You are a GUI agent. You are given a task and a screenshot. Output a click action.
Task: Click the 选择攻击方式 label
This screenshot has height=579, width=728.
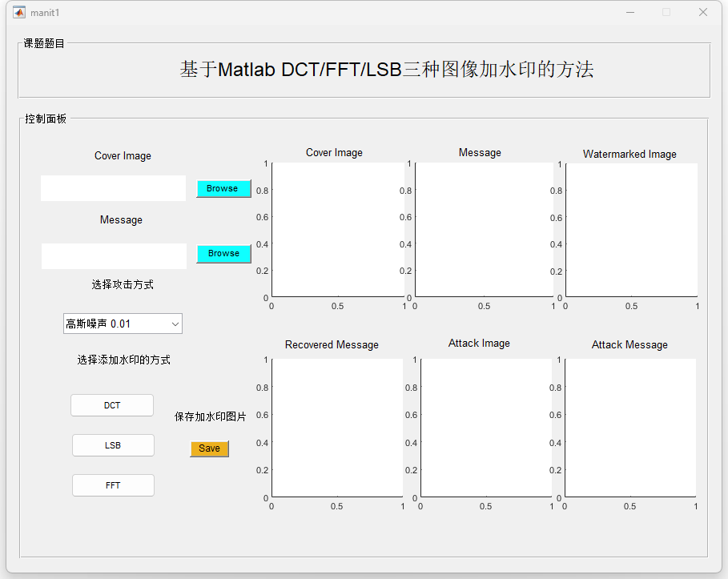pos(123,284)
